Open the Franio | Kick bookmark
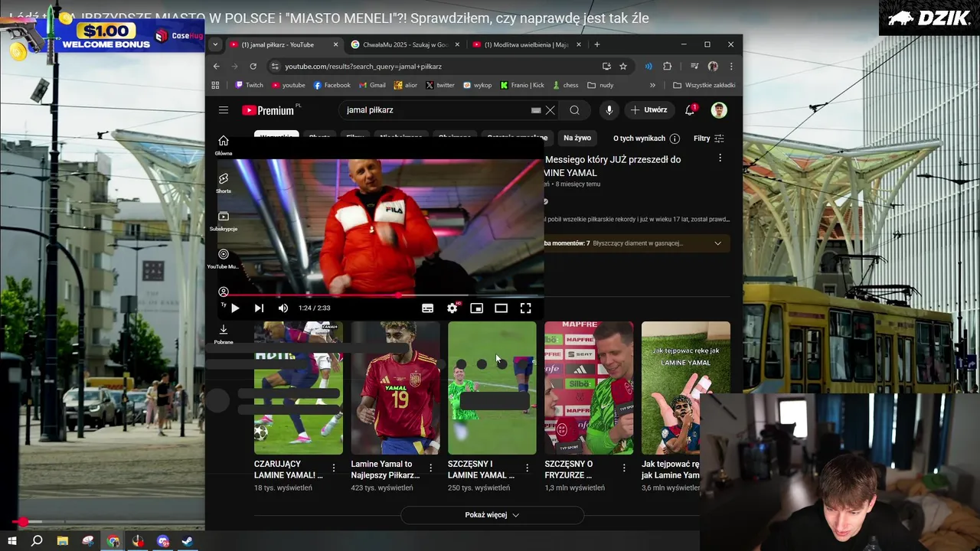 click(523, 85)
